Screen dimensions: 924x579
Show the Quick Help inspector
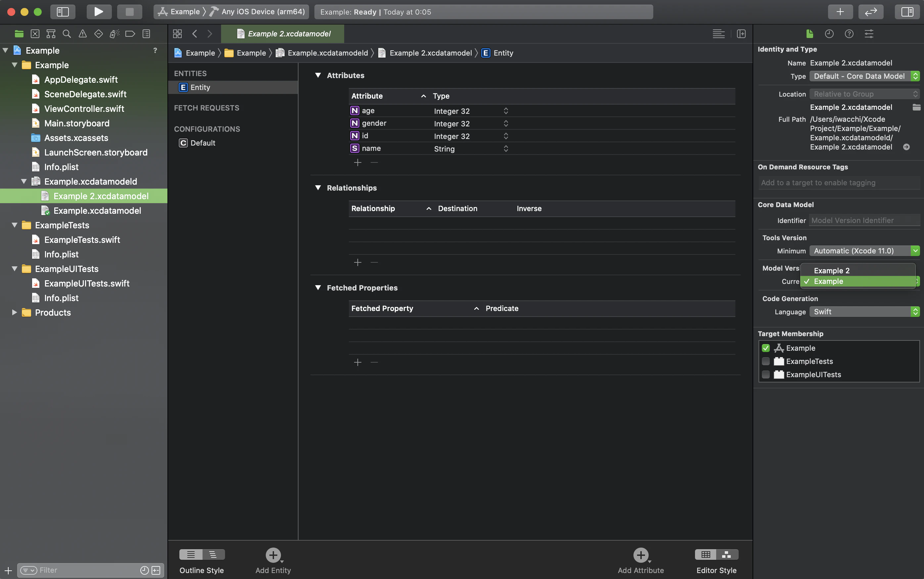click(x=849, y=34)
